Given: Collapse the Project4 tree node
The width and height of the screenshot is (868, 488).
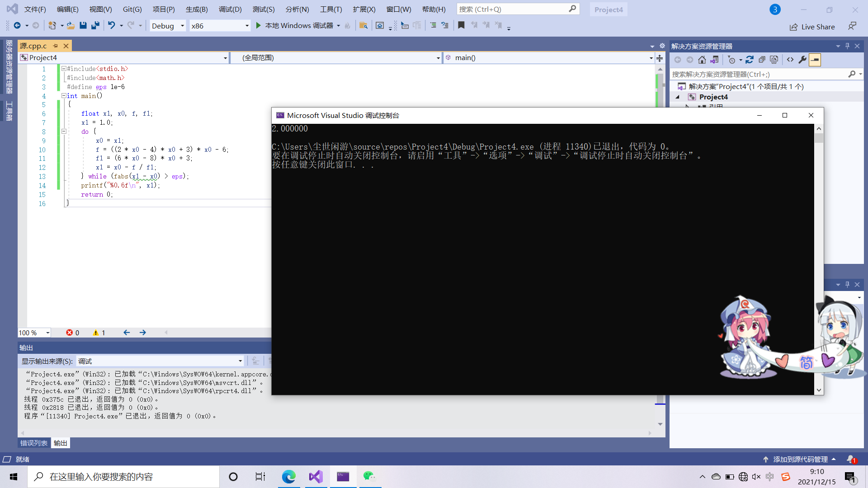Looking at the screenshot, I should [x=677, y=97].
